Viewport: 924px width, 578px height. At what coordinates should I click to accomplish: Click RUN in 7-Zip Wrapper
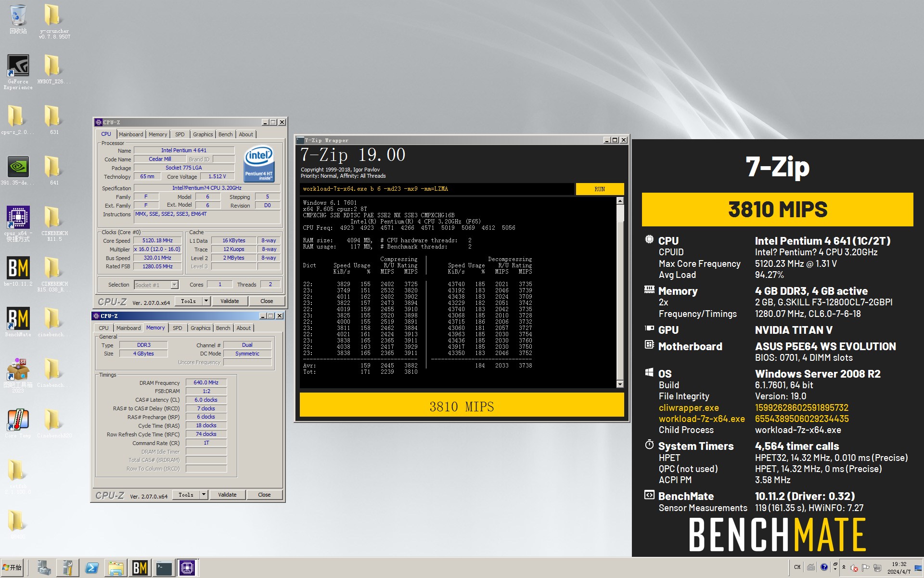pos(600,189)
